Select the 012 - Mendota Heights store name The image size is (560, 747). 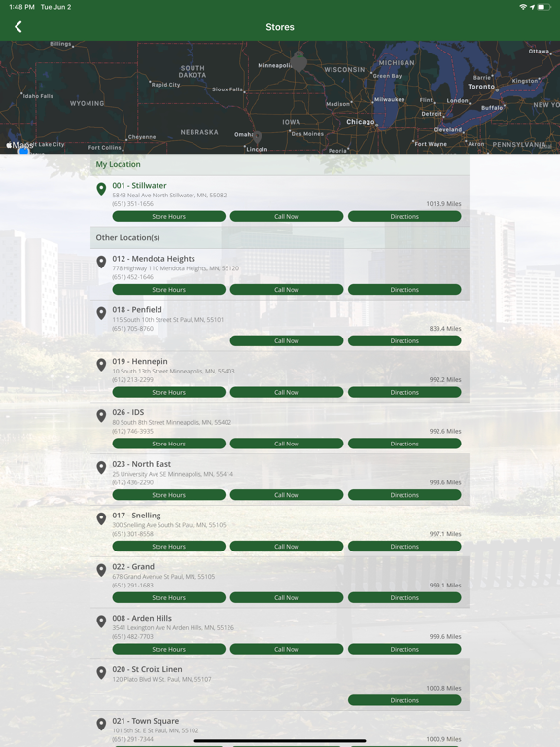click(x=154, y=259)
